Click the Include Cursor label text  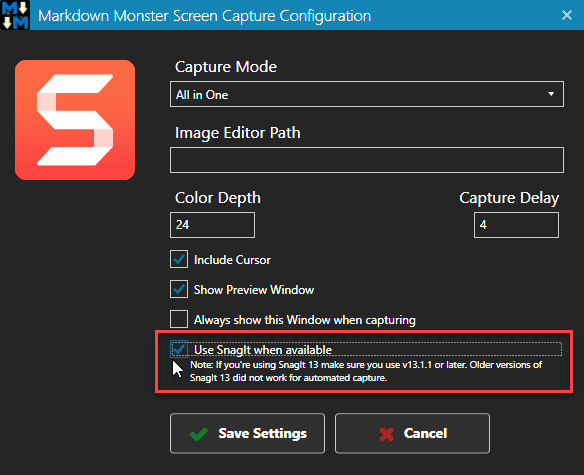(x=232, y=260)
